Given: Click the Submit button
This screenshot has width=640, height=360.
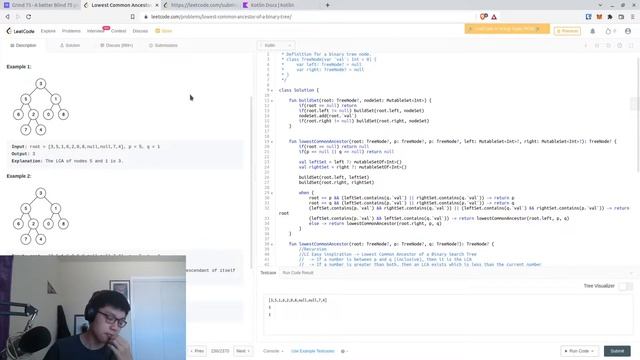Looking at the screenshot, I should [x=617, y=351].
